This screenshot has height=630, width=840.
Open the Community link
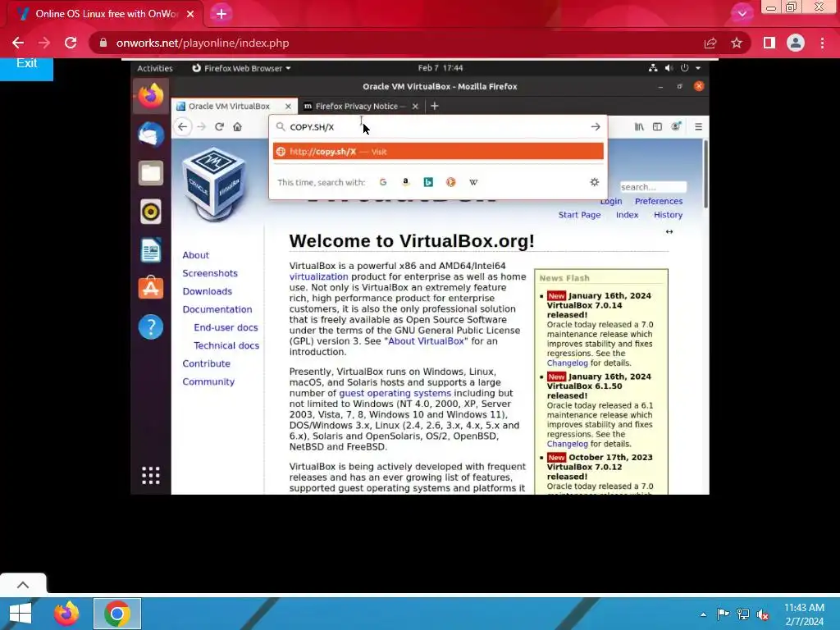pos(208,381)
